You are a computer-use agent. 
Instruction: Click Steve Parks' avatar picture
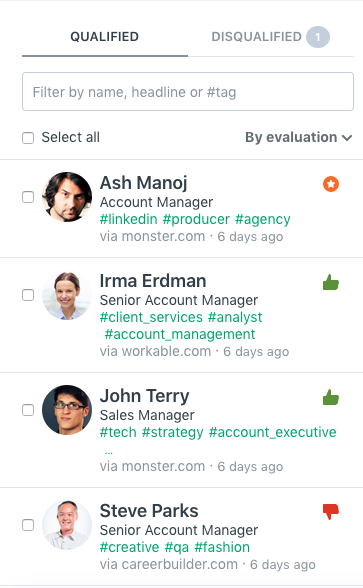[67, 525]
